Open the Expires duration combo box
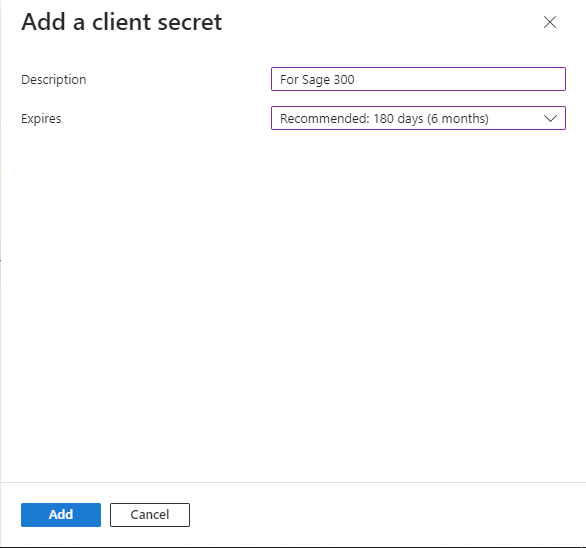Screen dimensions: 586x548 pyautogui.click(x=418, y=118)
